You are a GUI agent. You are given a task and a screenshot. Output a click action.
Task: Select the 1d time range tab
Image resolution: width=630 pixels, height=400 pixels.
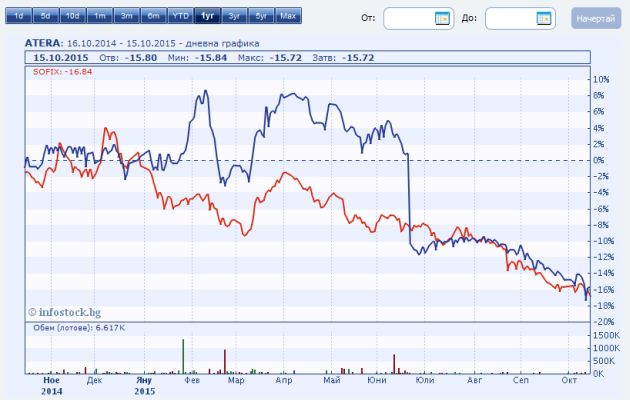[x=18, y=16]
